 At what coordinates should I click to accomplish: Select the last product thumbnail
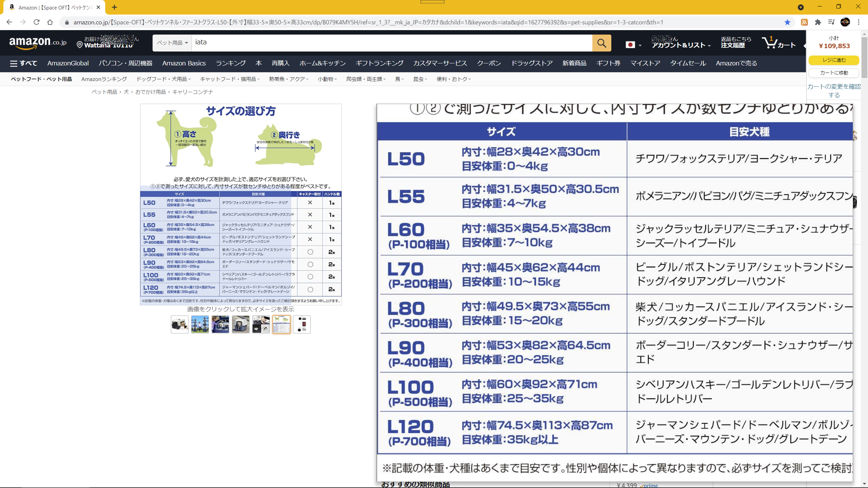coord(302,325)
